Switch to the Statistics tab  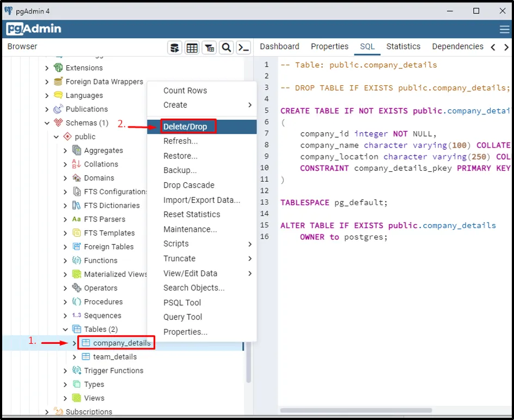pos(403,47)
